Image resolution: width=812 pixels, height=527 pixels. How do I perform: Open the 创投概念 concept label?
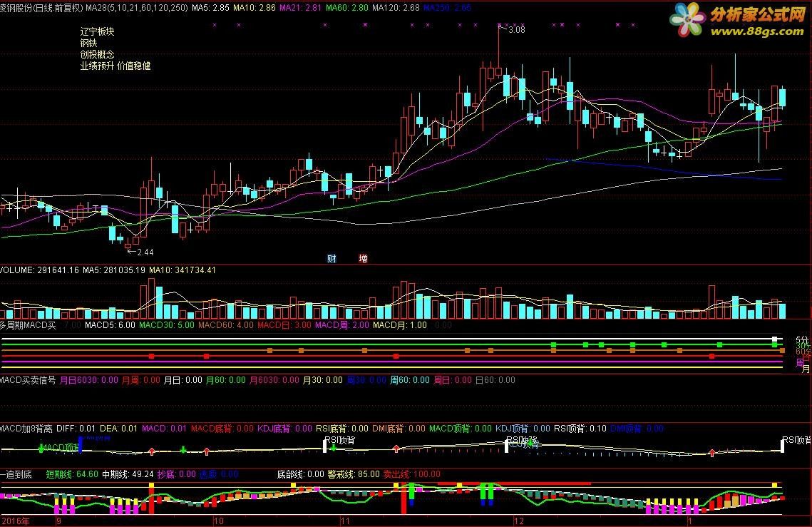click(98, 54)
